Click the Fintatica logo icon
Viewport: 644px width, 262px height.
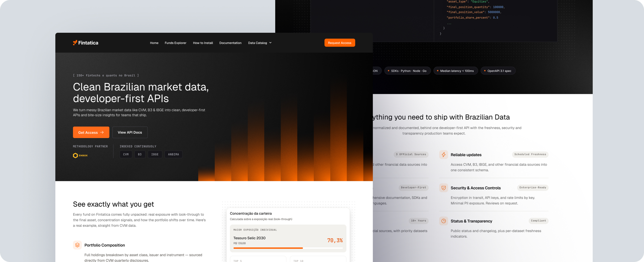[x=75, y=43]
